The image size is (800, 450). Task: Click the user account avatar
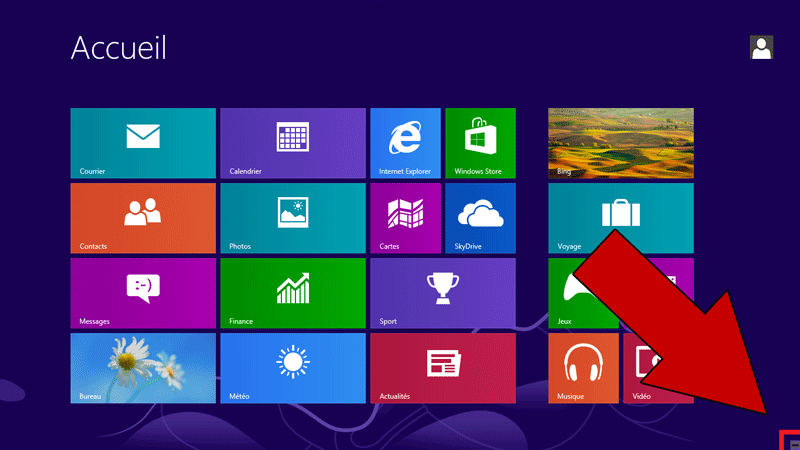(x=761, y=47)
